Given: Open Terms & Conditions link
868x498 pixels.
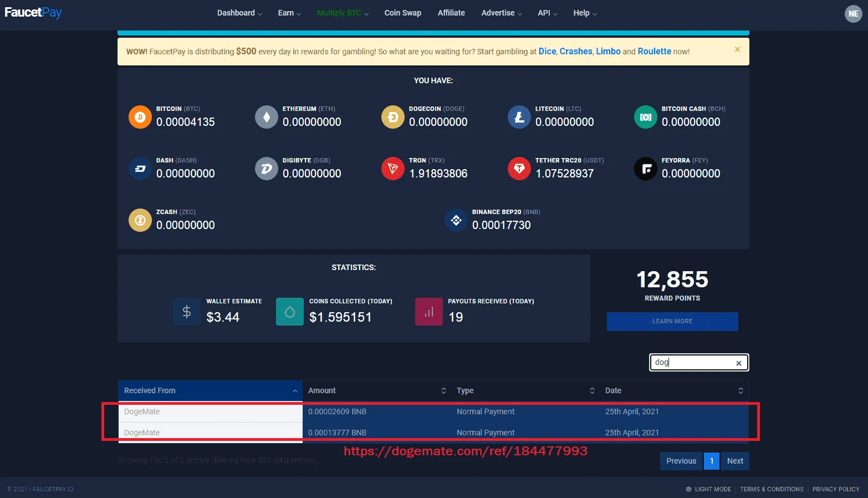Looking at the screenshot, I should [x=772, y=489].
